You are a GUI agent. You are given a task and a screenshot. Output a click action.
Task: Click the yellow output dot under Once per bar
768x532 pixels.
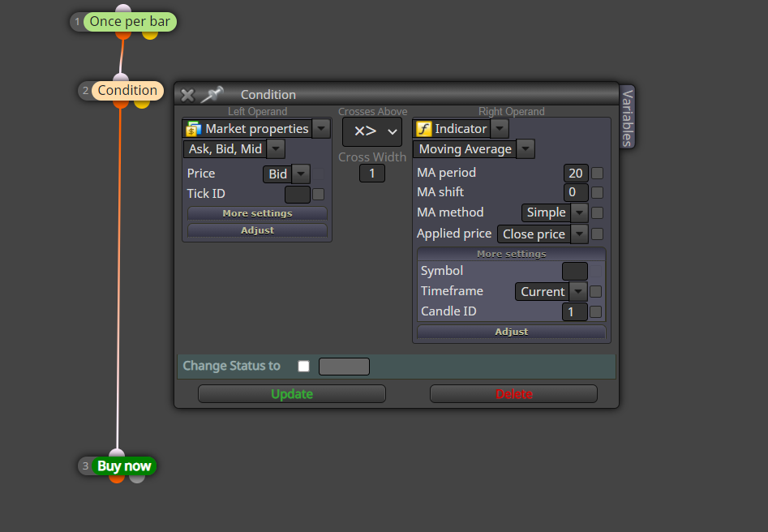(150, 35)
